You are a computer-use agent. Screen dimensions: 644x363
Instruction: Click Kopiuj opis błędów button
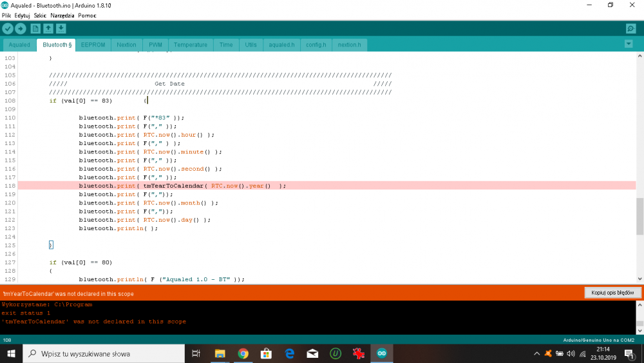pos(612,293)
